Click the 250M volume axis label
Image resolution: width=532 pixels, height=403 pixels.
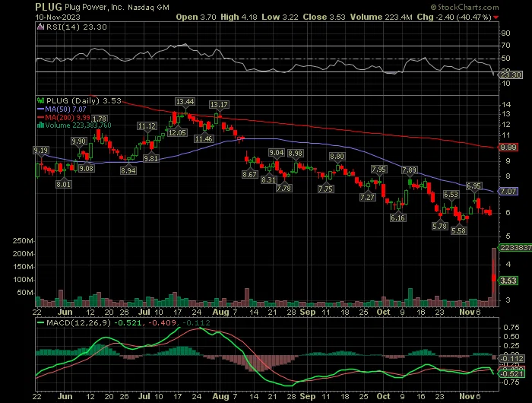(23, 241)
